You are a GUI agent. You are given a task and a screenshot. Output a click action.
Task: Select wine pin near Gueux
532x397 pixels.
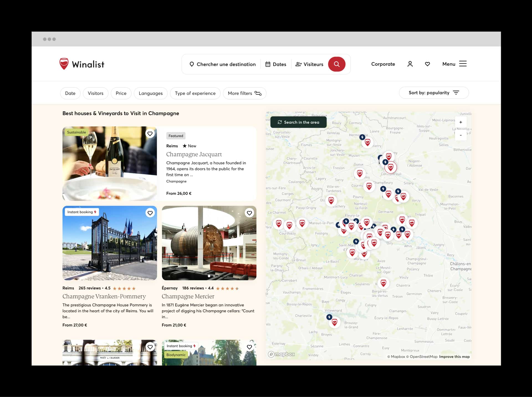coord(360,174)
